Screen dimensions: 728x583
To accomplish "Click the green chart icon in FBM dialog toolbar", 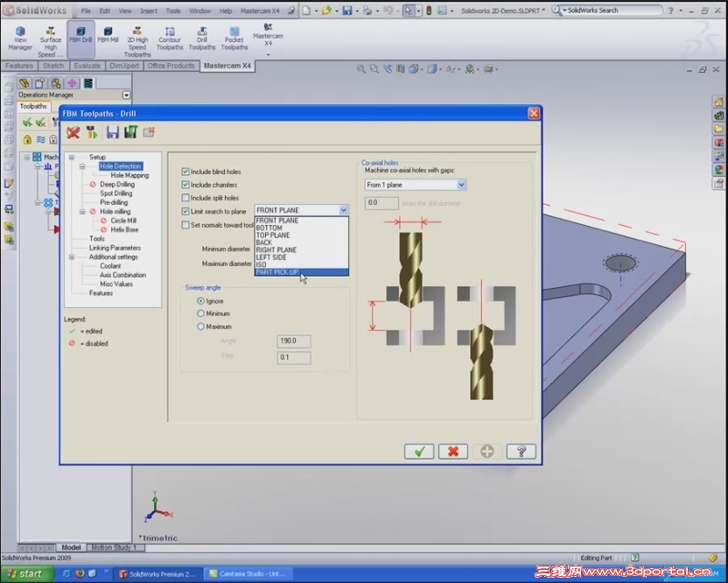I will [x=130, y=132].
